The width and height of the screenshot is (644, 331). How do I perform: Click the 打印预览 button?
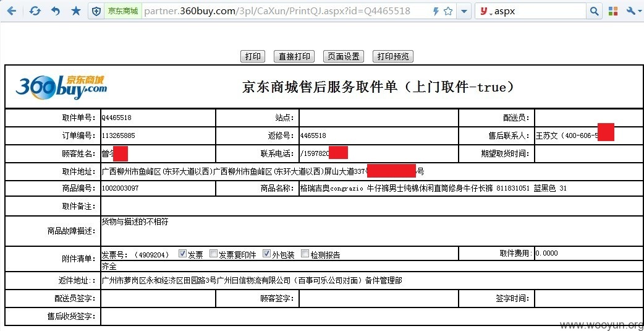click(x=392, y=56)
